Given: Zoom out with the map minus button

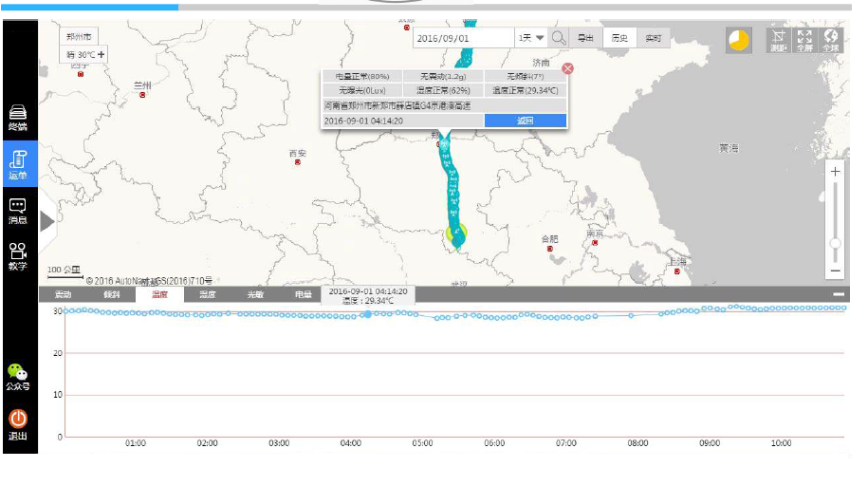Looking at the screenshot, I should point(835,271).
